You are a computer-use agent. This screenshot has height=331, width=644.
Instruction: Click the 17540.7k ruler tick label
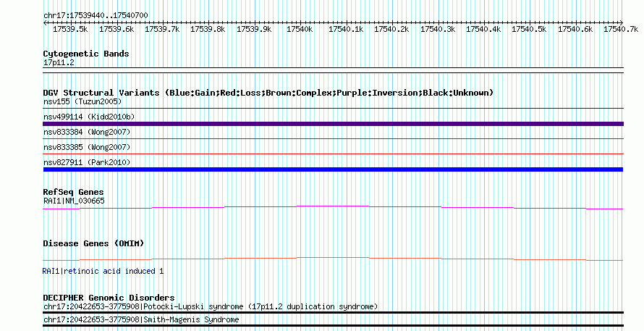coord(621,29)
